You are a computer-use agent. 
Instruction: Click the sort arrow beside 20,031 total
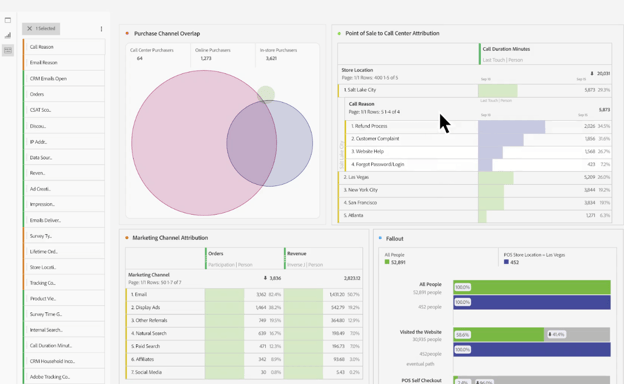[x=592, y=74]
